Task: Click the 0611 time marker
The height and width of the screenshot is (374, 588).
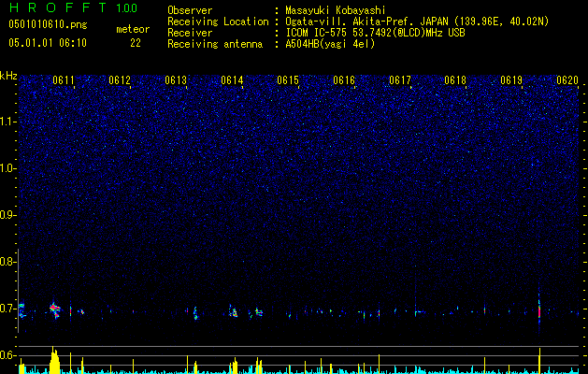Action: click(x=64, y=80)
